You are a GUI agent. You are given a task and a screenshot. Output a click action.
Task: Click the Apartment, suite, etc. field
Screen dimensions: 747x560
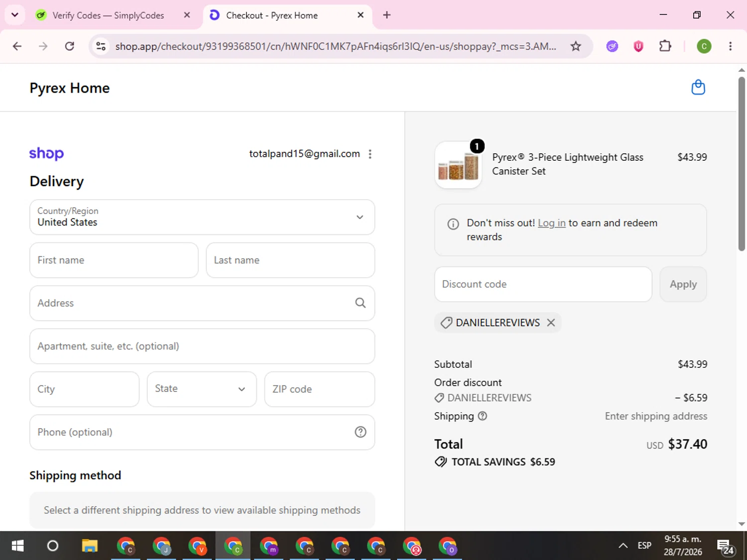(x=202, y=346)
